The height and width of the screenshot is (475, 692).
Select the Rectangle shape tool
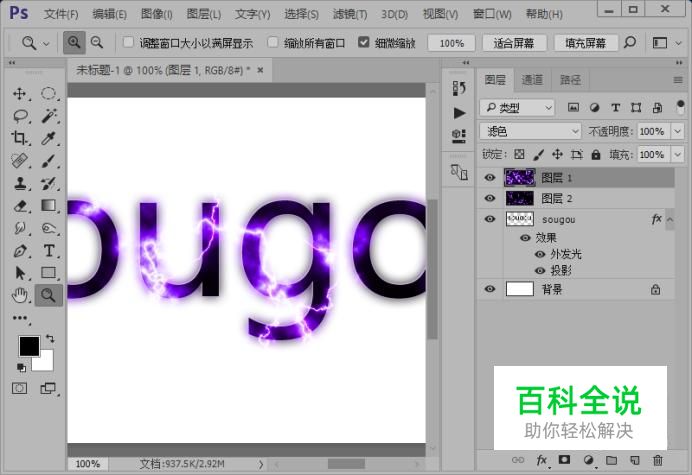tap(48, 273)
